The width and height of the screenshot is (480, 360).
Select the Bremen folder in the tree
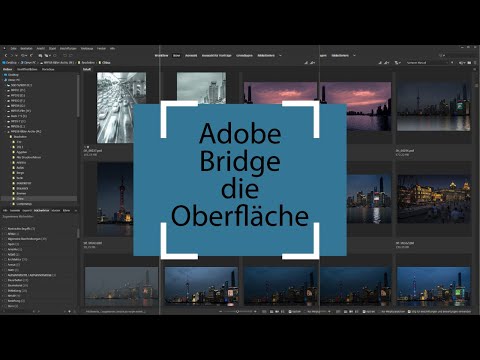[x=21, y=193]
